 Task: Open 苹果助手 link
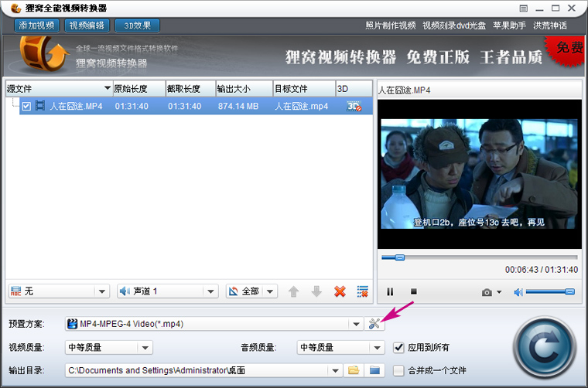point(509,26)
